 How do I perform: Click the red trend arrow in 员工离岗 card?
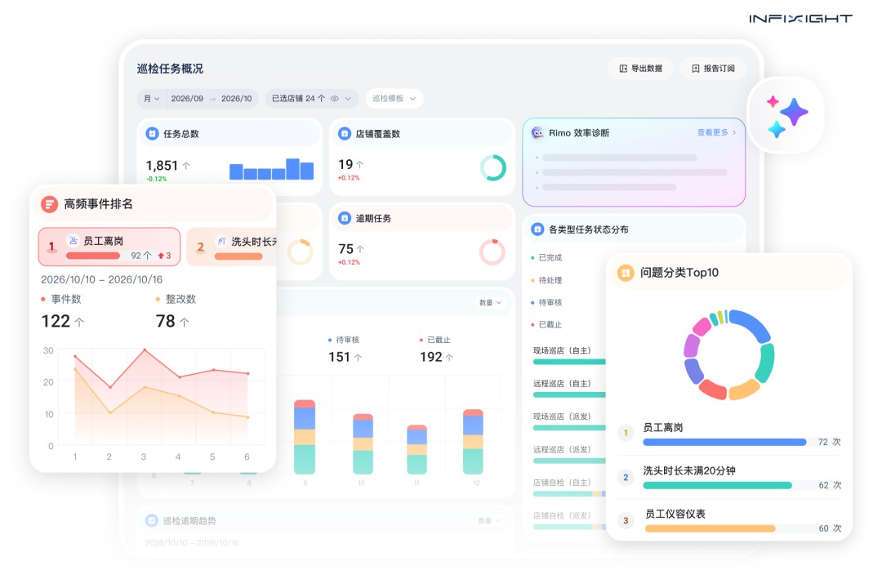161,256
